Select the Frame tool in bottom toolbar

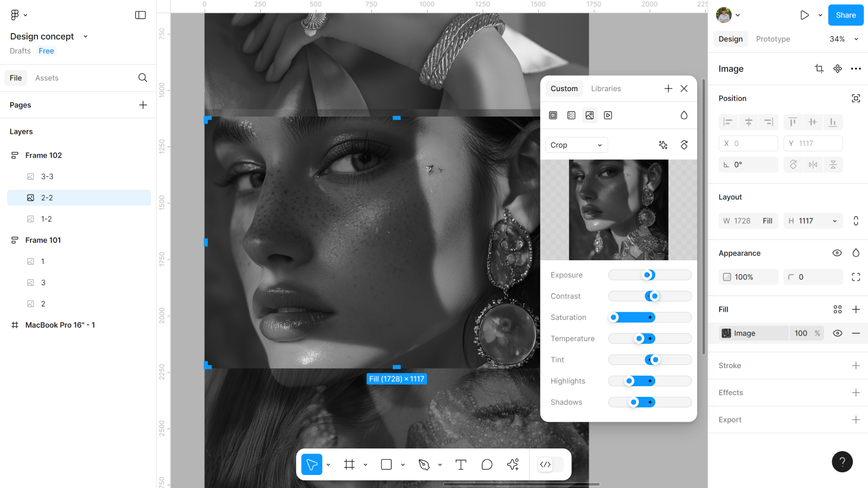[349, 465]
